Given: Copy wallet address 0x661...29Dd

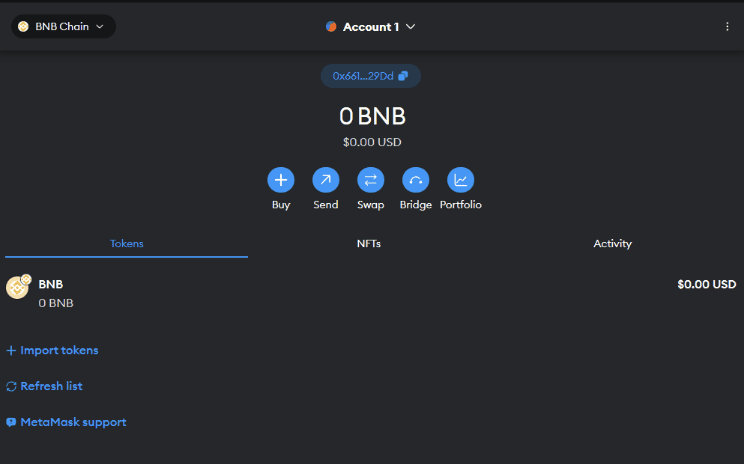Looking at the screenshot, I should [x=370, y=76].
